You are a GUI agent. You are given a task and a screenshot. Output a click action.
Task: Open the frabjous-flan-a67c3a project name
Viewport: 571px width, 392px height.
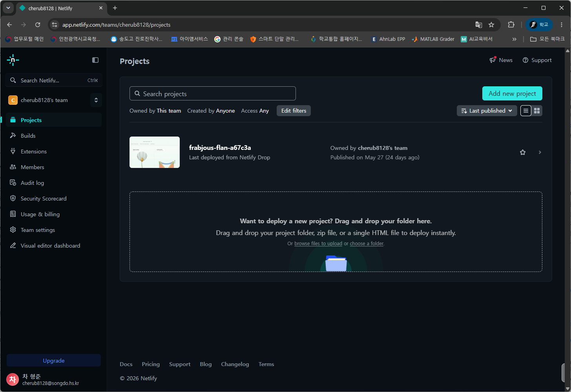(x=220, y=148)
